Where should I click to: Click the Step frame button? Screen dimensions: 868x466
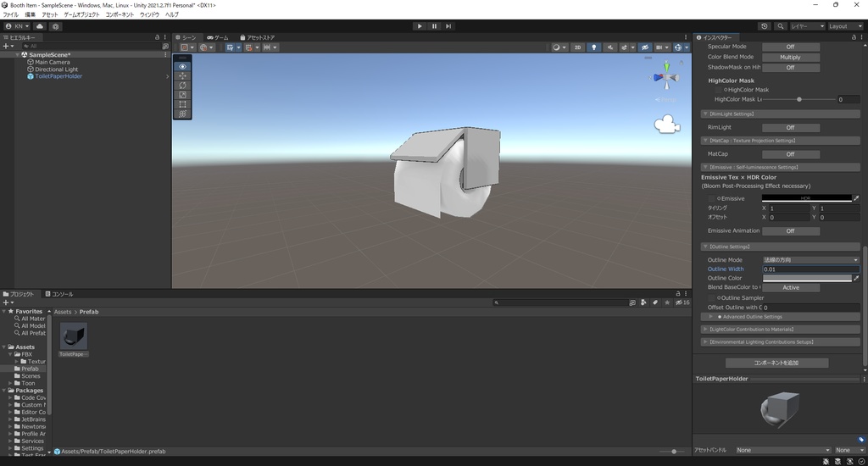448,26
